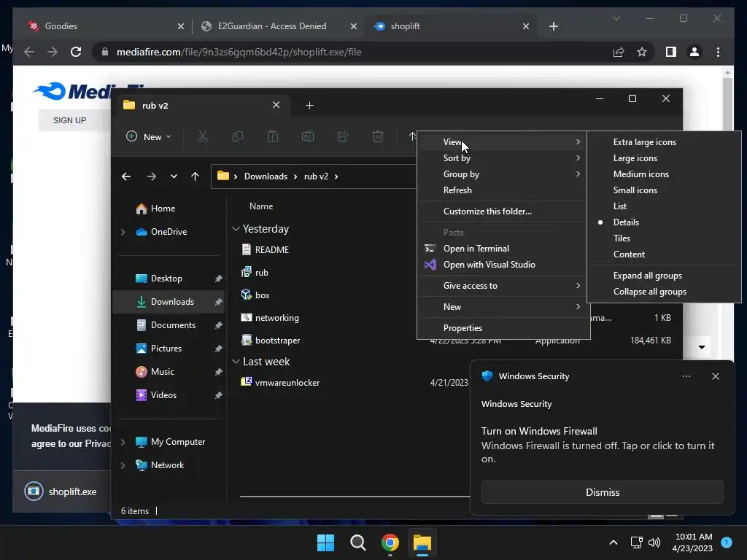
Task: Open Sort by submenu
Action: click(x=503, y=158)
